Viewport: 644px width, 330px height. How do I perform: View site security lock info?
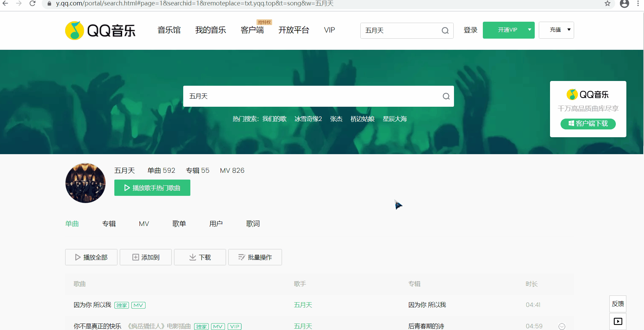pyautogui.click(x=50, y=3)
